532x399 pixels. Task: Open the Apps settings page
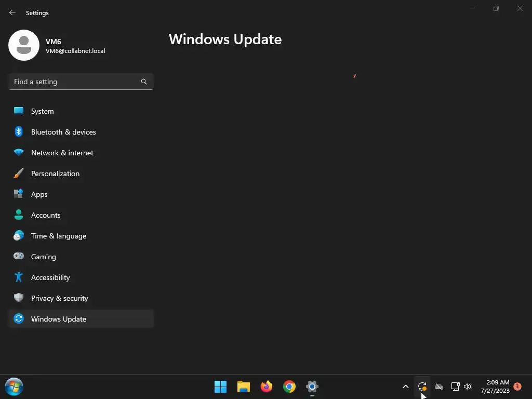click(x=81, y=194)
